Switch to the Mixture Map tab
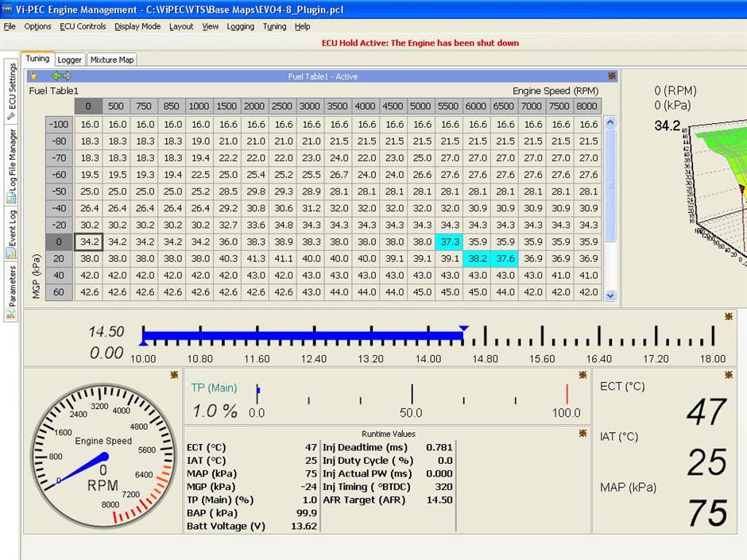Screen dimensions: 747x560 [112, 60]
